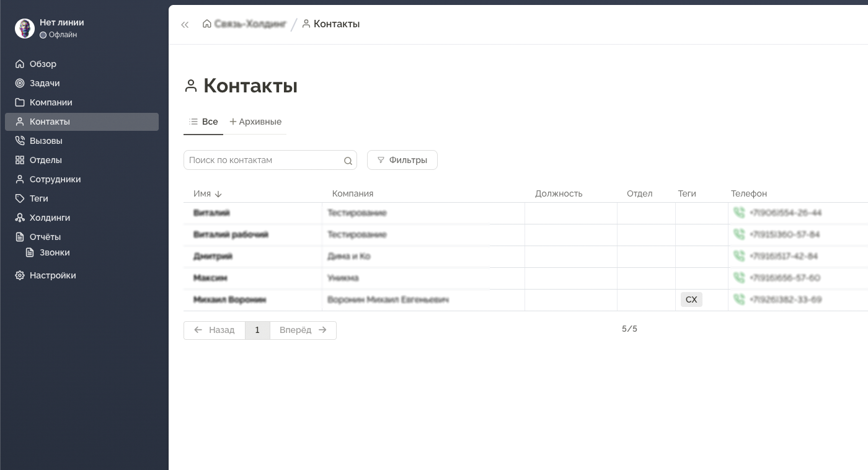Toggle sort direction on the Имя column
Image resolution: width=868 pixels, height=470 pixels.
218,193
